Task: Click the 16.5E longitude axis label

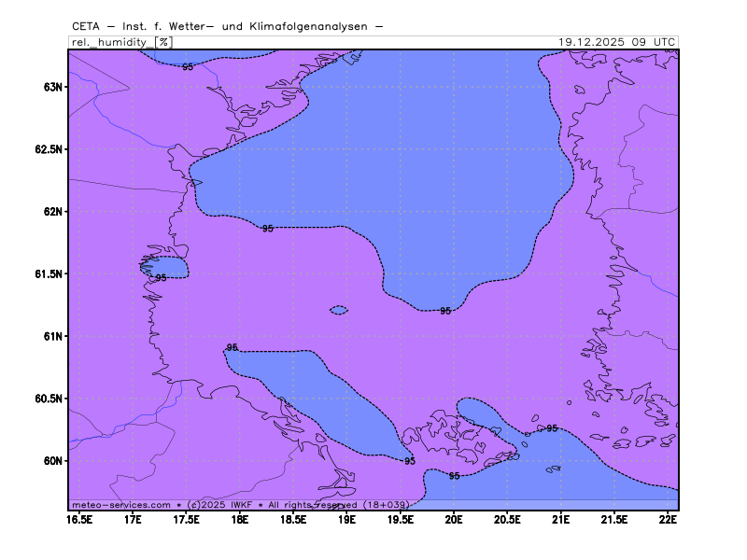Action: tap(79, 519)
